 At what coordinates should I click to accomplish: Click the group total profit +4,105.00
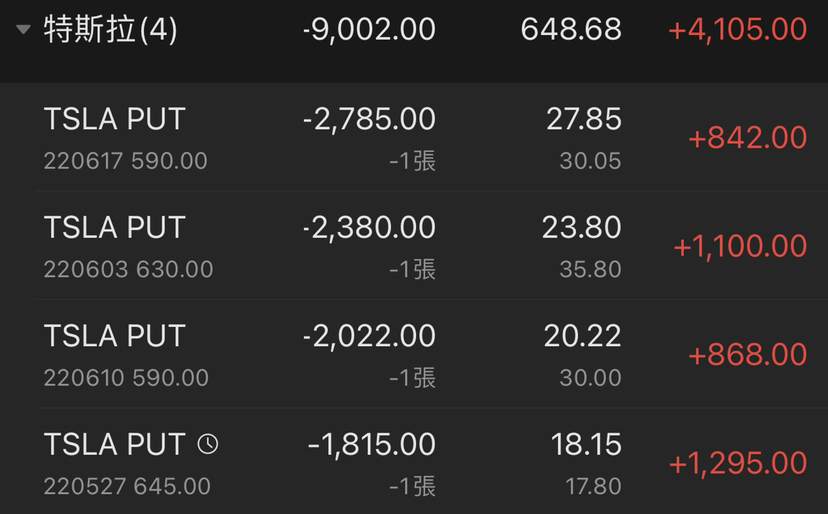(x=737, y=30)
